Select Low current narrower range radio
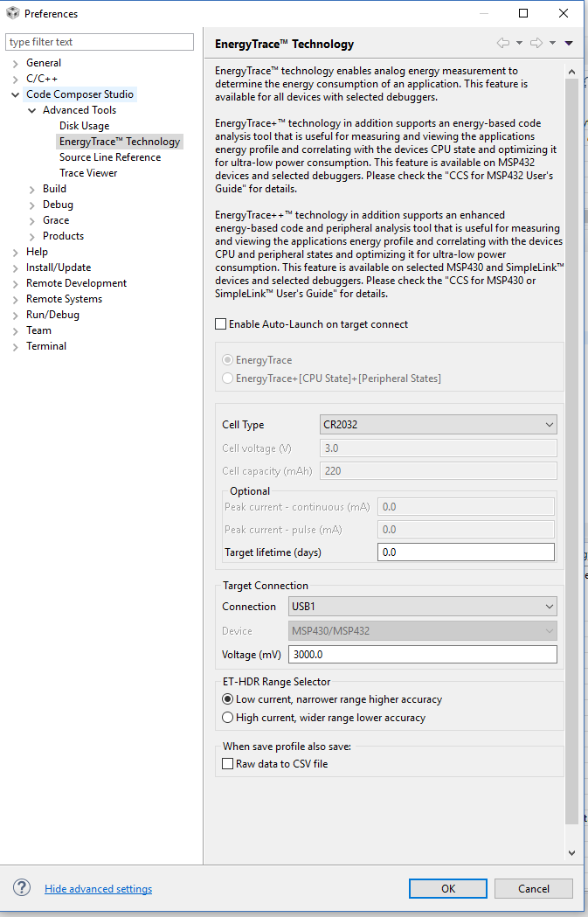The width and height of the screenshot is (588, 917). (x=227, y=698)
